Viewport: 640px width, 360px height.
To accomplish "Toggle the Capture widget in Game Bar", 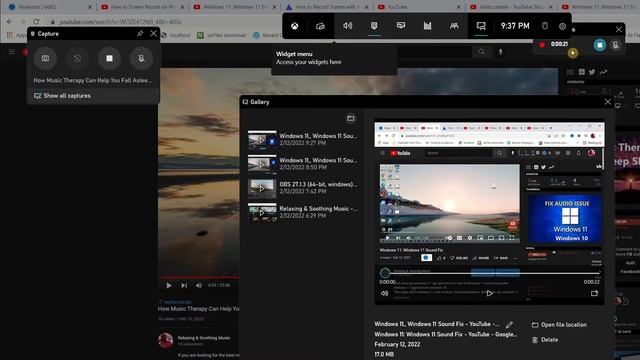I will click(x=374, y=26).
